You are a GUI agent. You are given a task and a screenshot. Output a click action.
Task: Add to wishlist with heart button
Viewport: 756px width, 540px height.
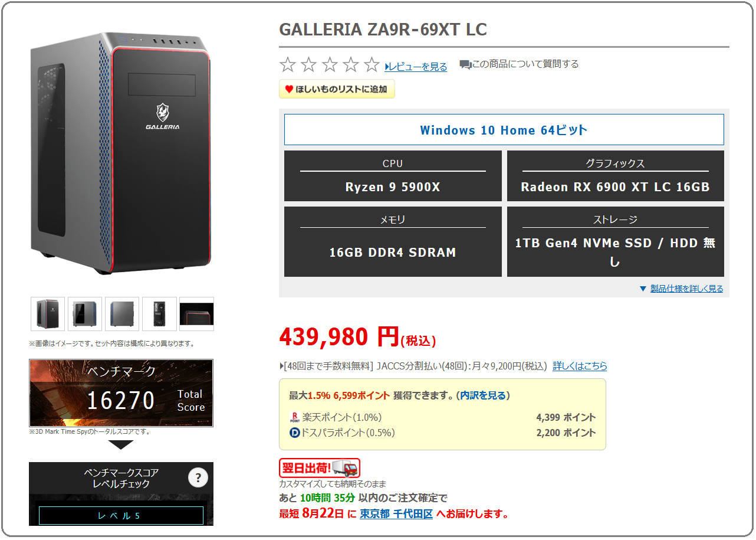point(337,89)
